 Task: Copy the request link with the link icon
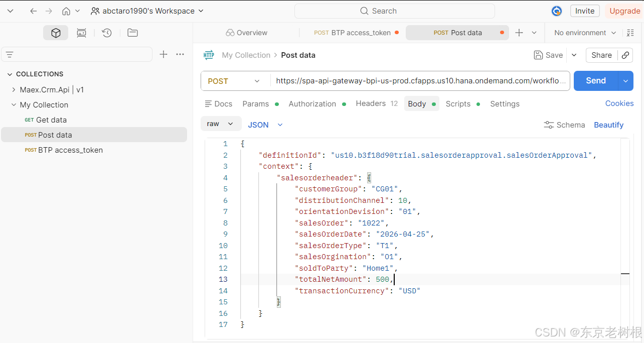[x=625, y=55]
